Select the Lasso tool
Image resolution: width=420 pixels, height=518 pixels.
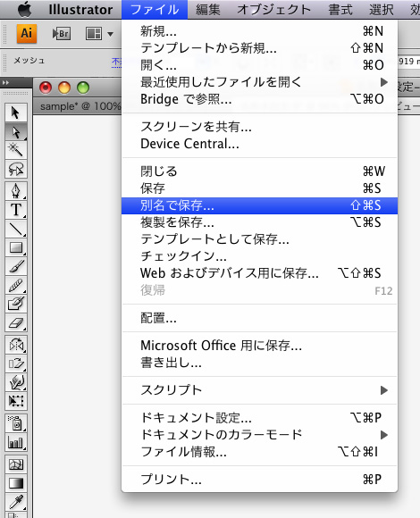coord(16,169)
